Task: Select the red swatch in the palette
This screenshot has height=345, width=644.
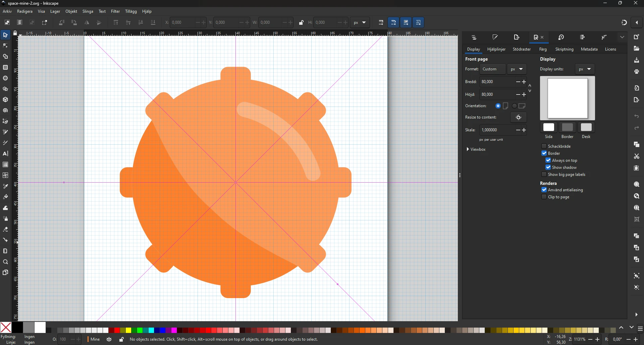Action: [117, 331]
